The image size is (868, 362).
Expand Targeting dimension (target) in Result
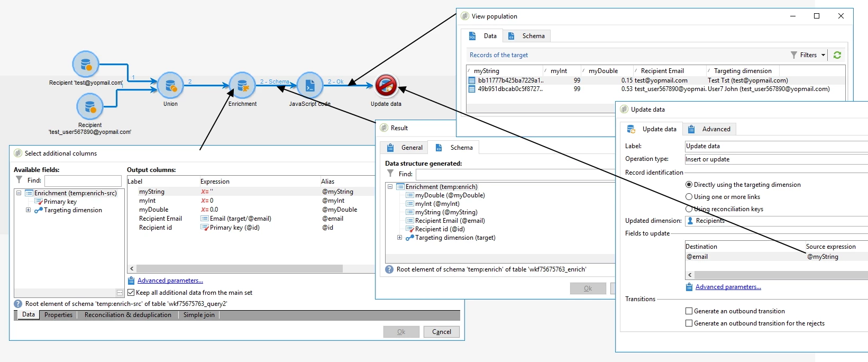coord(399,238)
